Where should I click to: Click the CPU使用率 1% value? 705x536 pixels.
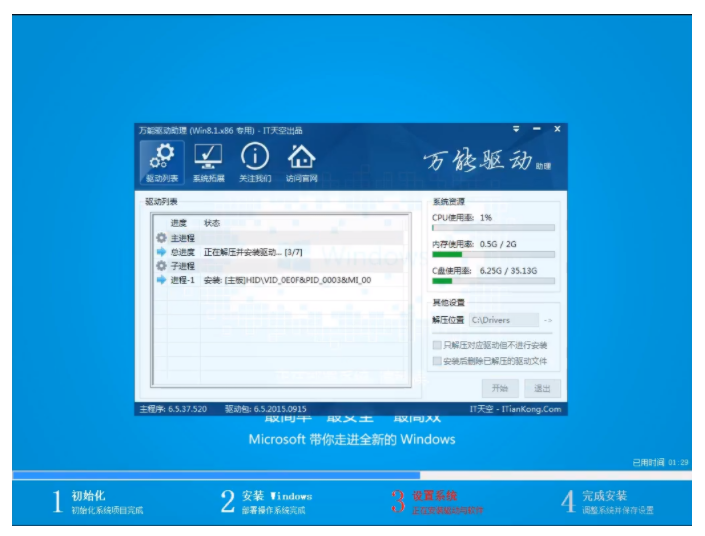(486, 218)
